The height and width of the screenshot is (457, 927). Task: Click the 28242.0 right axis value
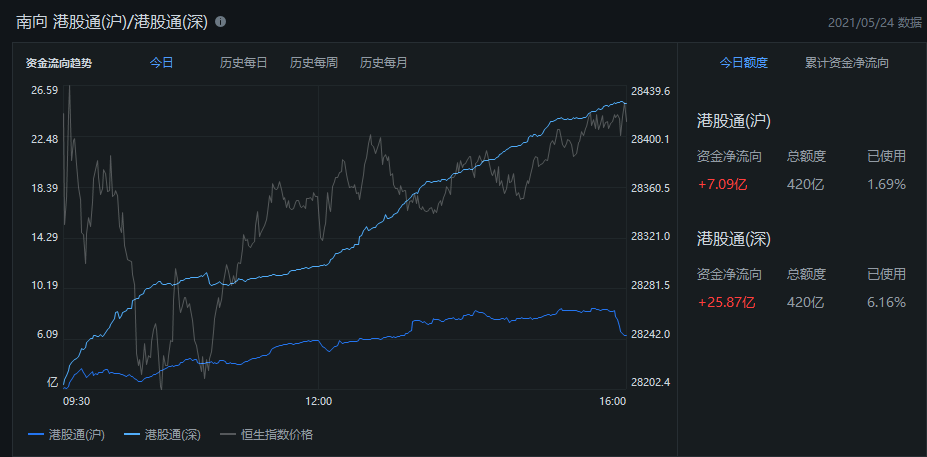click(x=650, y=335)
